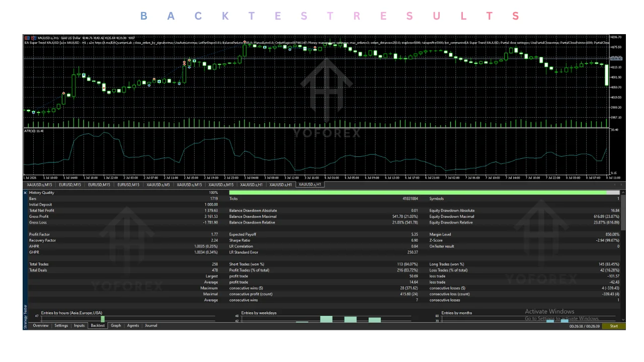Select the Initial Deposit value 1 000.00
644x362 pixels.
tap(211, 205)
